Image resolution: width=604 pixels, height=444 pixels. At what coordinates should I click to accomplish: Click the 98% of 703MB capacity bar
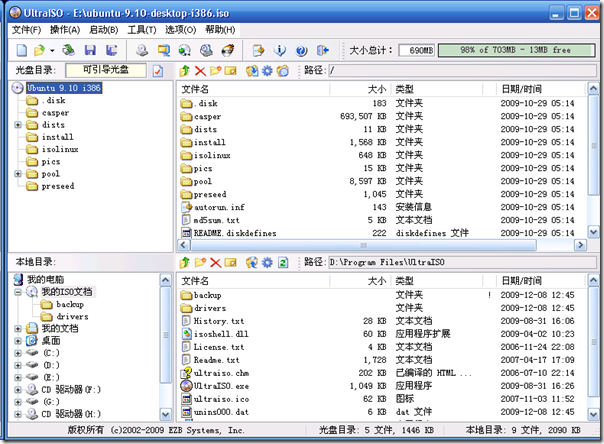pyautogui.click(x=517, y=50)
